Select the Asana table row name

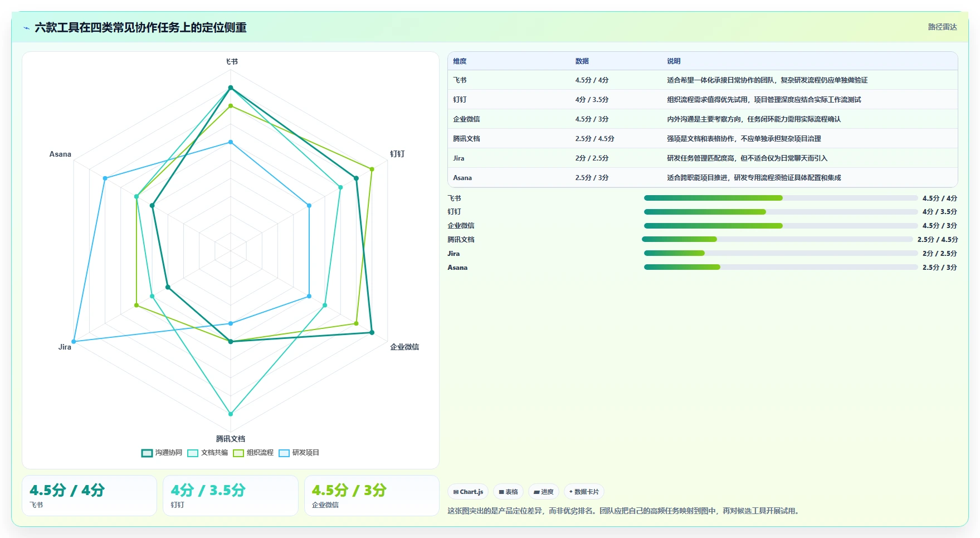click(x=462, y=177)
